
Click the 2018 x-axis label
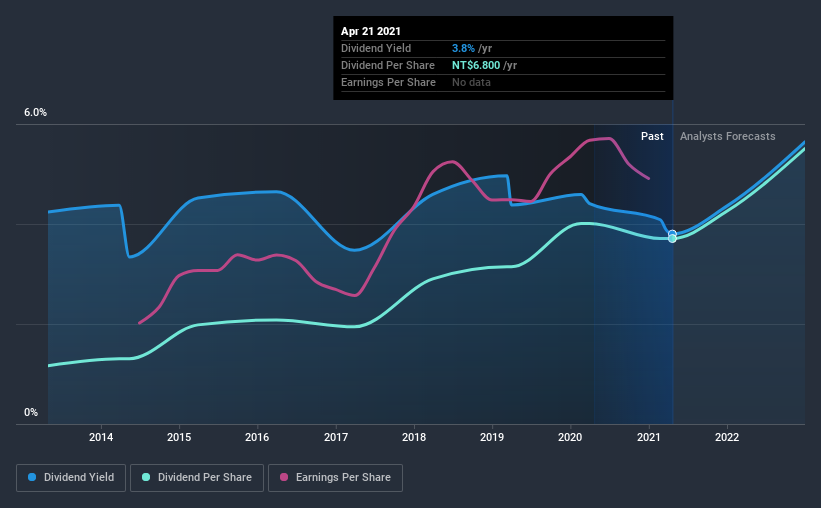[414, 437]
